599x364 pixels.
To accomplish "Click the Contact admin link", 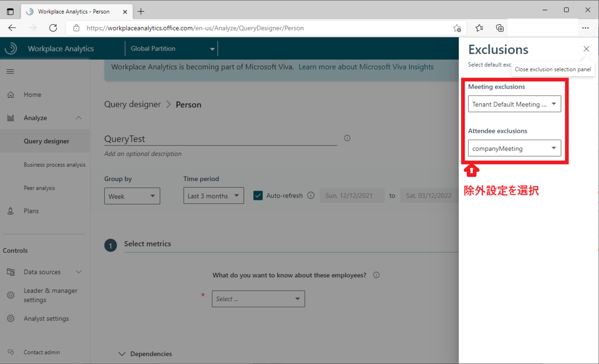I will (41, 352).
